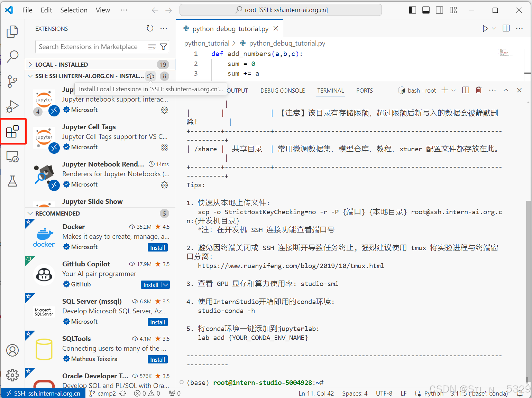The width and height of the screenshot is (532, 398).
Task: Toggle secondary side bar visibility
Action: tap(439, 10)
